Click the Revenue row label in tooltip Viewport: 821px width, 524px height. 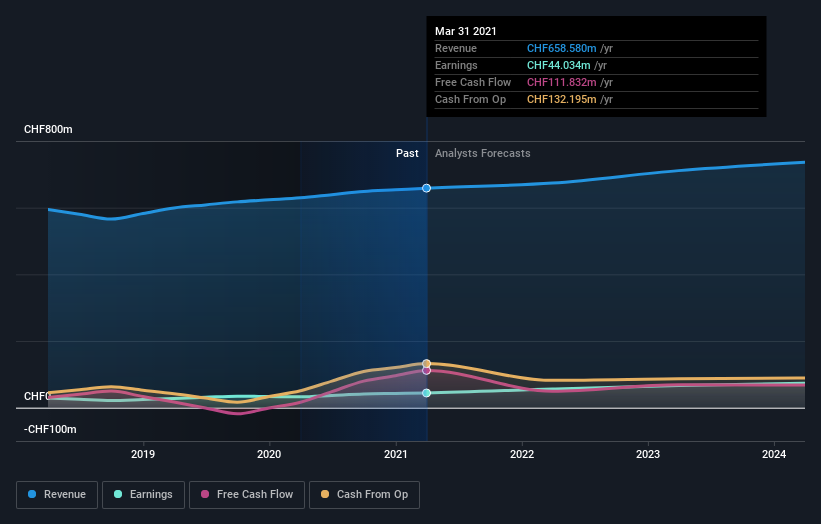tap(456, 48)
